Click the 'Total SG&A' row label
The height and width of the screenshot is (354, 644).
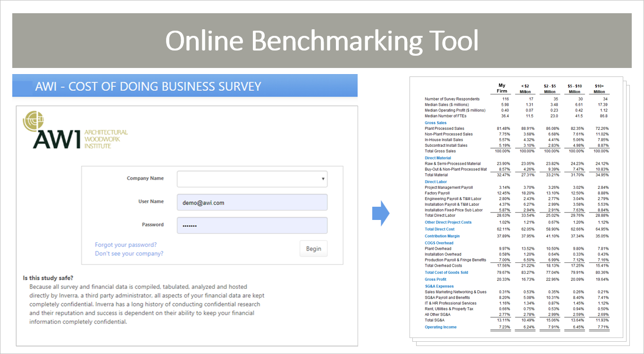pos(435,320)
